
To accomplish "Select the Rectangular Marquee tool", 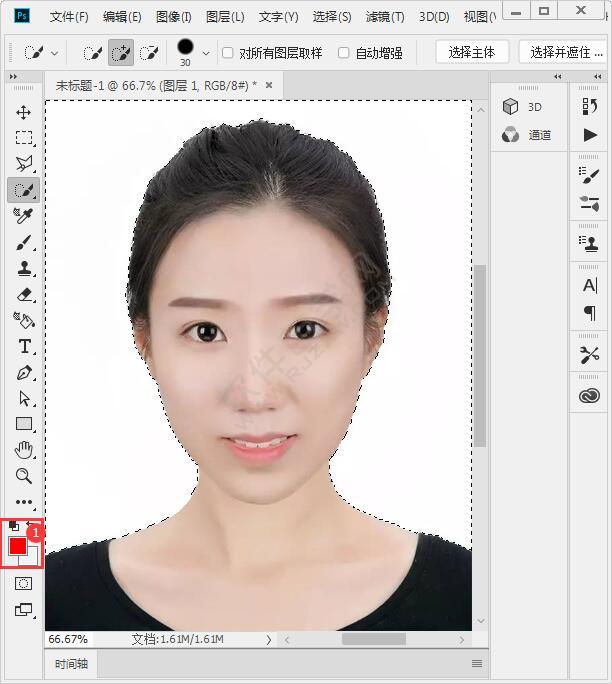I will pyautogui.click(x=24, y=138).
